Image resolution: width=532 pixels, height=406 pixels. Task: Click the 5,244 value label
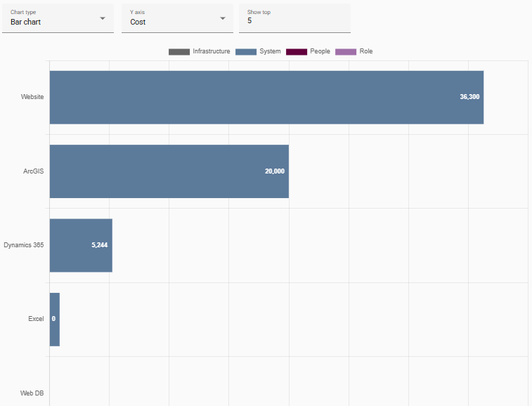tap(99, 245)
